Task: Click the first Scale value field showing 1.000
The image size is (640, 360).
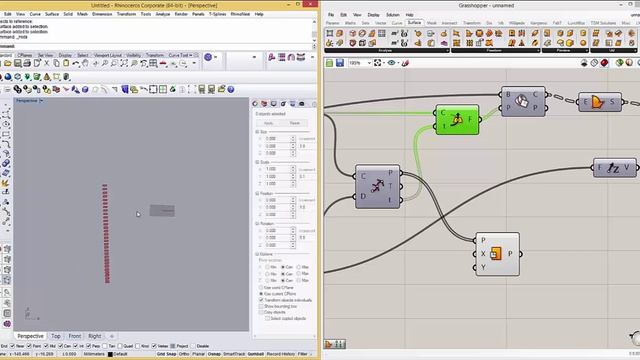Action: [x=278, y=169]
